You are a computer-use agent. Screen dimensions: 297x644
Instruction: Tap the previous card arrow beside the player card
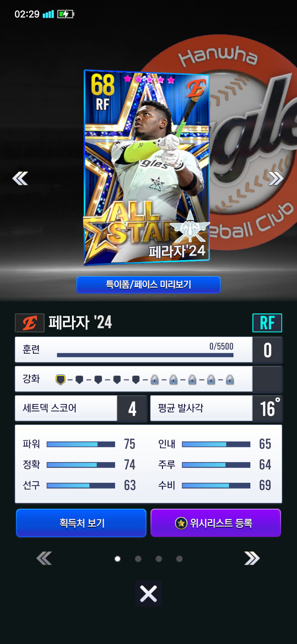click(20, 178)
